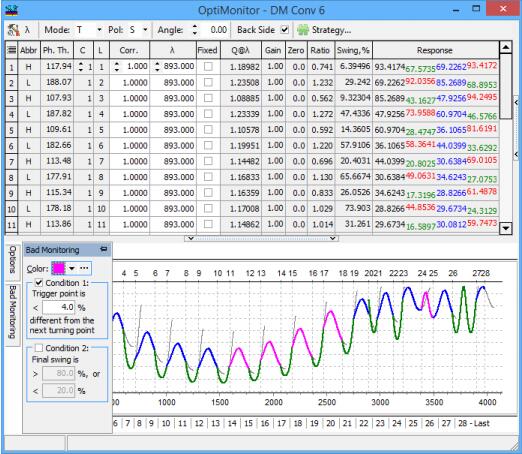Click the table menu icon in header corner
The image size is (522, 454).
click(x=12, y=50)
